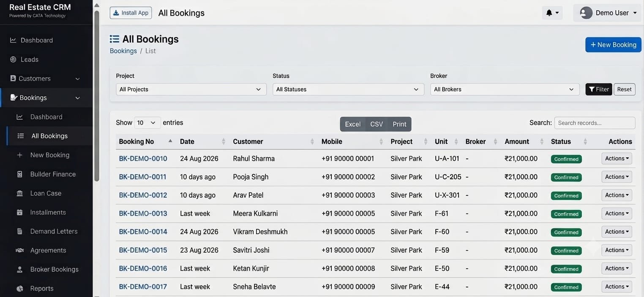Click the Demo User avatar icon
644x297 pixels.
point(586,13)
